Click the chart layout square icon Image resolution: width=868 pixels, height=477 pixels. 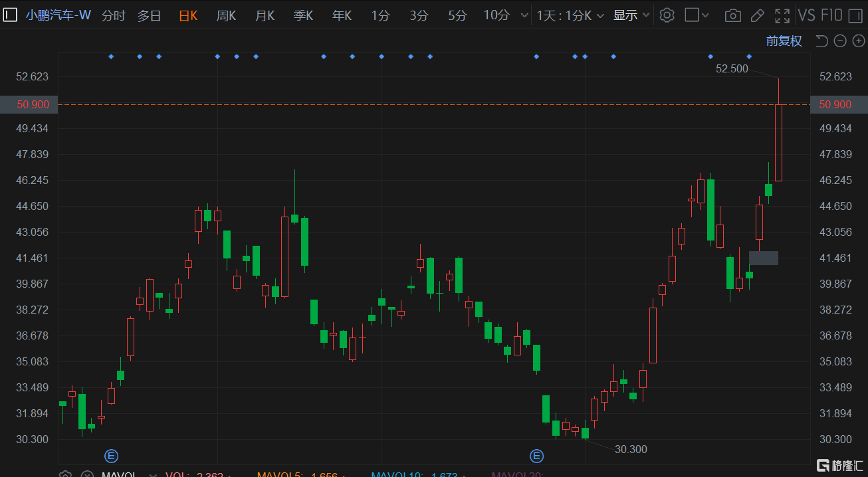point(692,15)
